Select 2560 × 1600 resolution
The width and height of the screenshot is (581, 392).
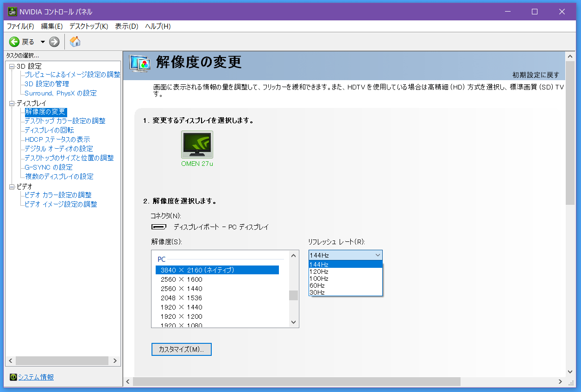click(x=217, y=279)
